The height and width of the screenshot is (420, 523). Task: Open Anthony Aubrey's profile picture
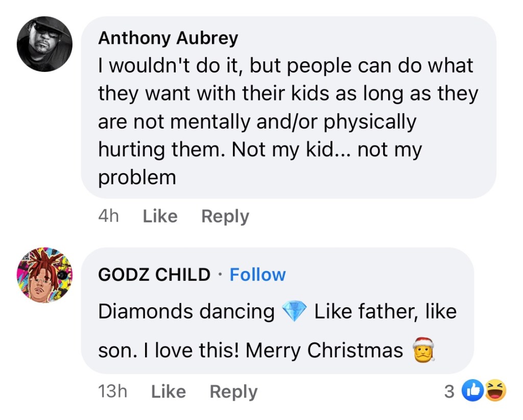[44, 44]
